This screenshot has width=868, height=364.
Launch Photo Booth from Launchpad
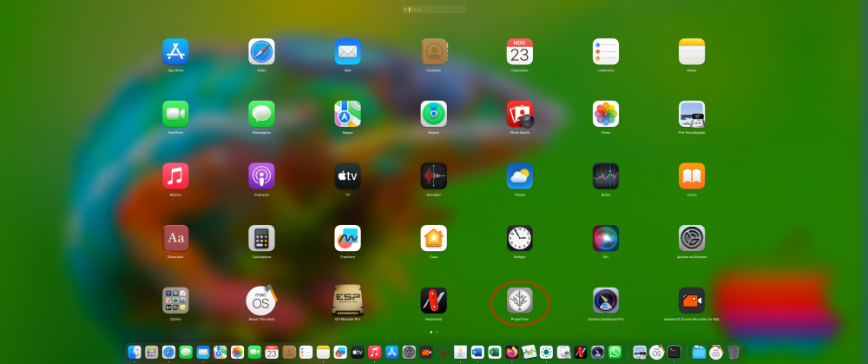point(520,114)
